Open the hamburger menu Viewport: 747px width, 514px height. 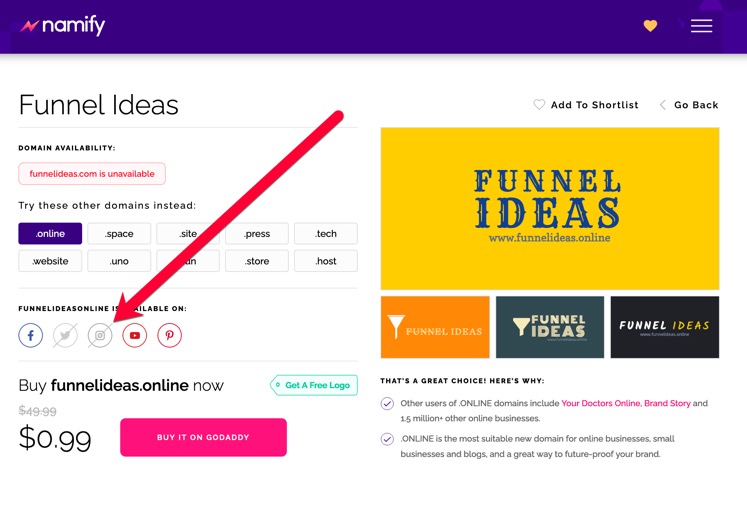click(x=701, y=26)
